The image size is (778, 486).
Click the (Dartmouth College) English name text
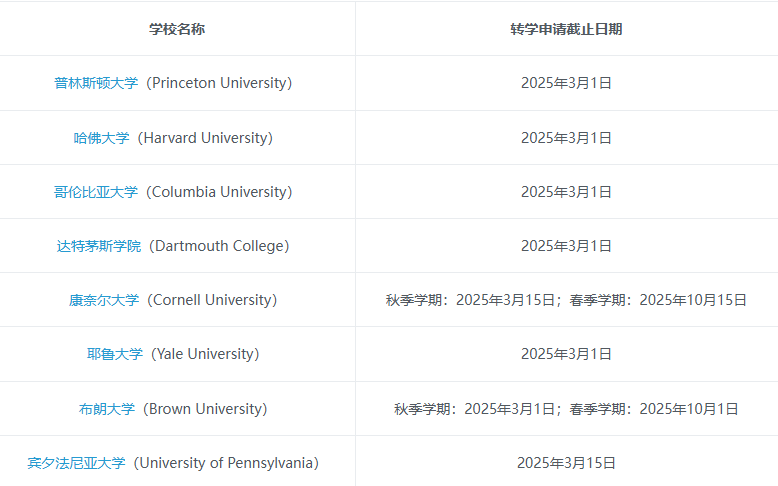(219, 246)
